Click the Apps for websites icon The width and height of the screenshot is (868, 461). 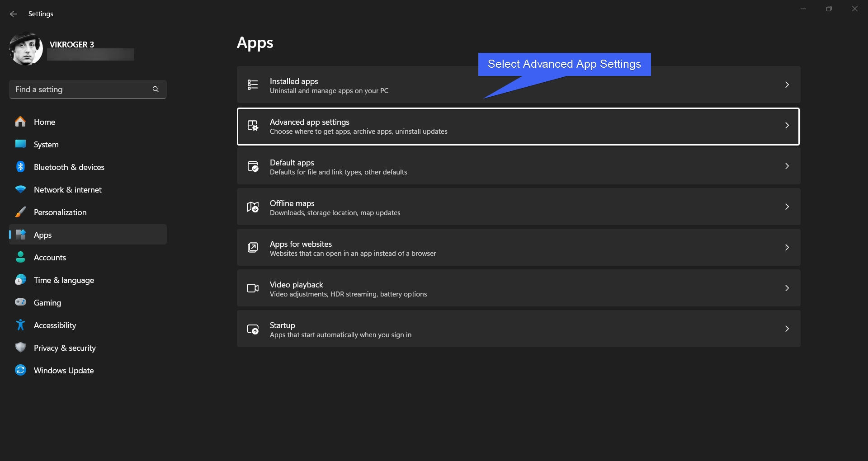pos(253,248)
